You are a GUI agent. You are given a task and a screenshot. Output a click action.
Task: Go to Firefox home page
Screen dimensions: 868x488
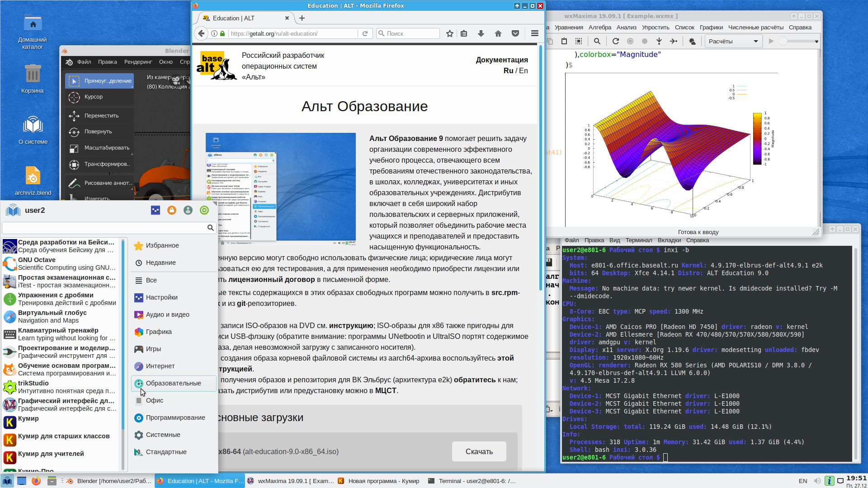click(x=498, y=33)
